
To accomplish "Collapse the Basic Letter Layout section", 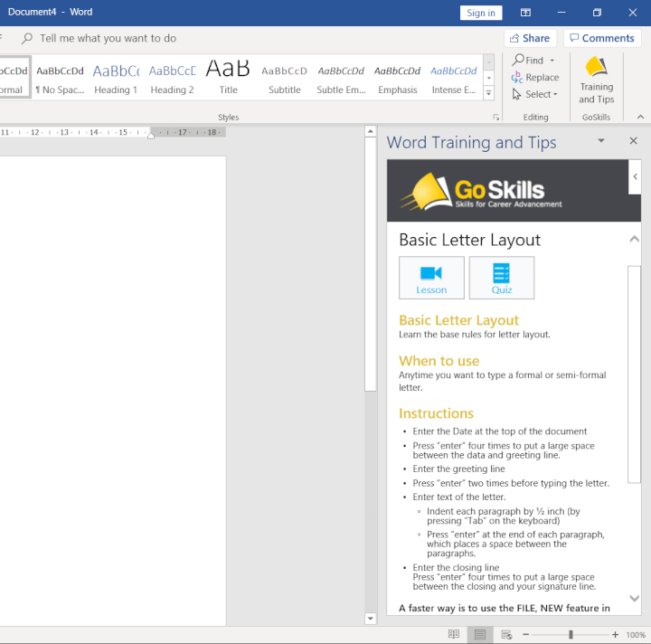I will (634, 240).
